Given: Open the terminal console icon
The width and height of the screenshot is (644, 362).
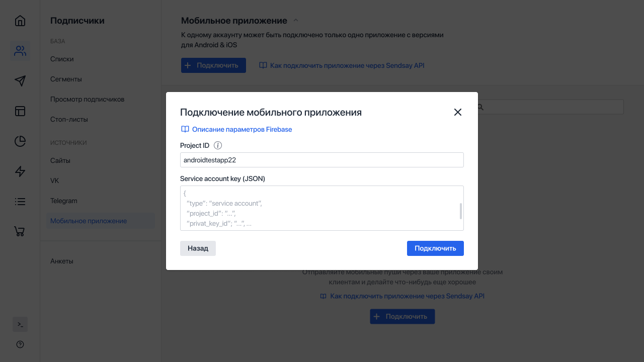Looking at the screenshot, I should (20, 324).
